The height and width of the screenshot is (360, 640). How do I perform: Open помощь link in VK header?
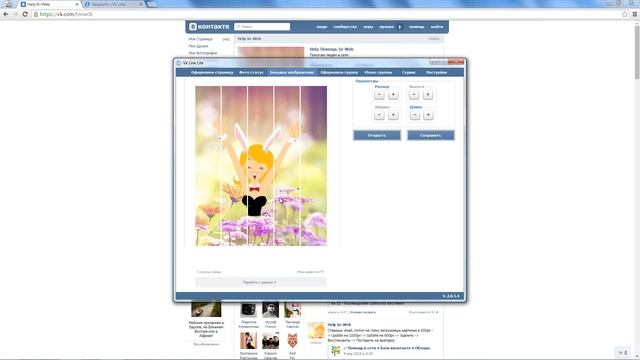tap(417, 27)
